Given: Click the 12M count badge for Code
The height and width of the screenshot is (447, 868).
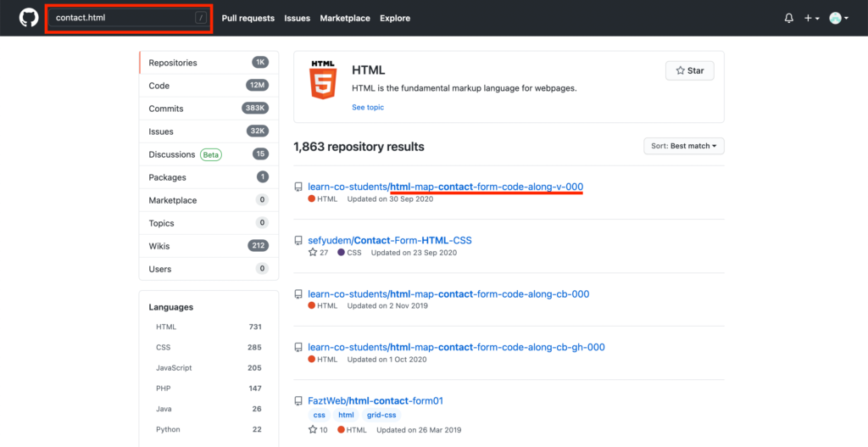Looking at the screenshot, I should (258, 86).
